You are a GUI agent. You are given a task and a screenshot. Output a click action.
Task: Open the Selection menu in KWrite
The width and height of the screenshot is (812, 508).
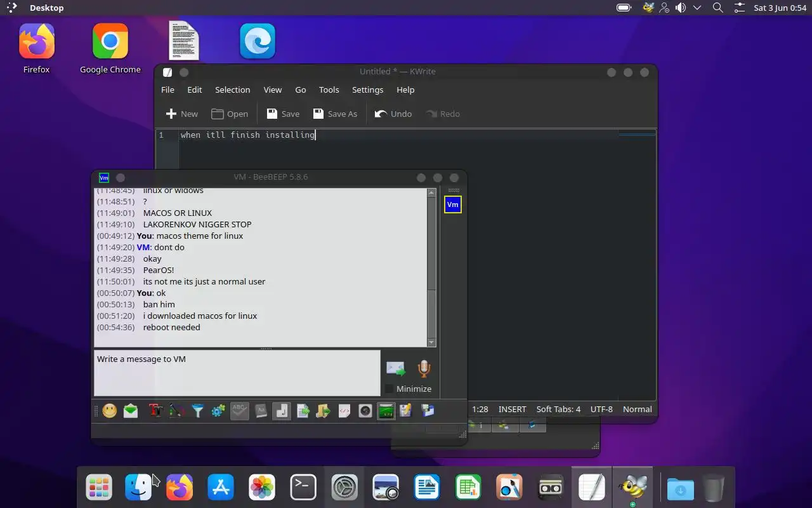232,90
